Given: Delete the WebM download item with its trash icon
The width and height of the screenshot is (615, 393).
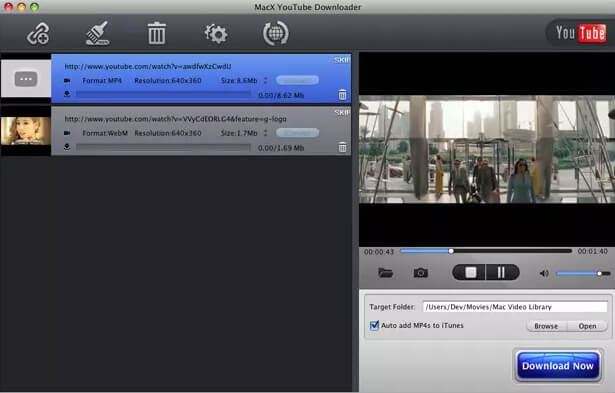Looking at the screenshot, I should pos(342,147).
